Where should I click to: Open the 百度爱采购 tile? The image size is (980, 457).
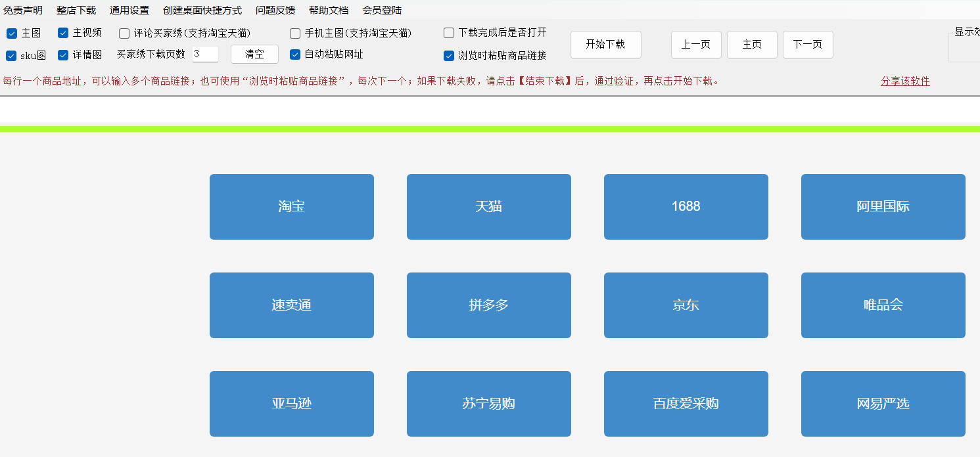(x=686, y=404)
